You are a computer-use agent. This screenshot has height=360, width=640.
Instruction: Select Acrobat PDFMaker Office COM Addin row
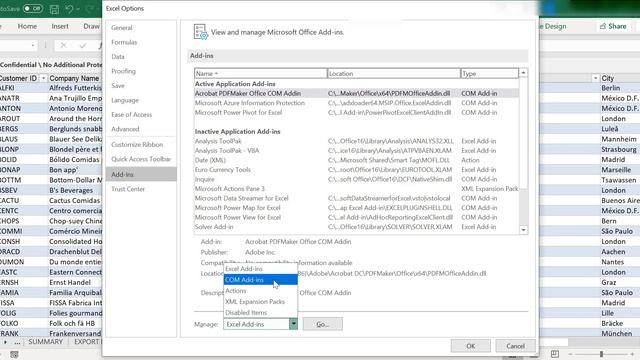coord(356,93)
